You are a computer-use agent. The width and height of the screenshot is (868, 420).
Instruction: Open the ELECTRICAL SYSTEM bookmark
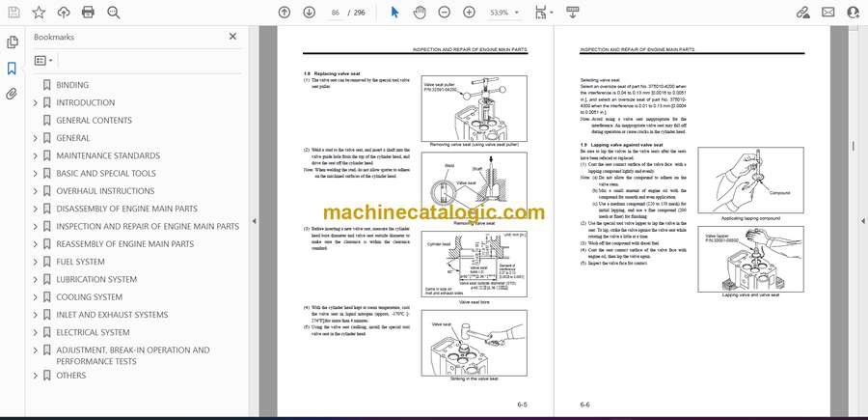click(93, 332)
